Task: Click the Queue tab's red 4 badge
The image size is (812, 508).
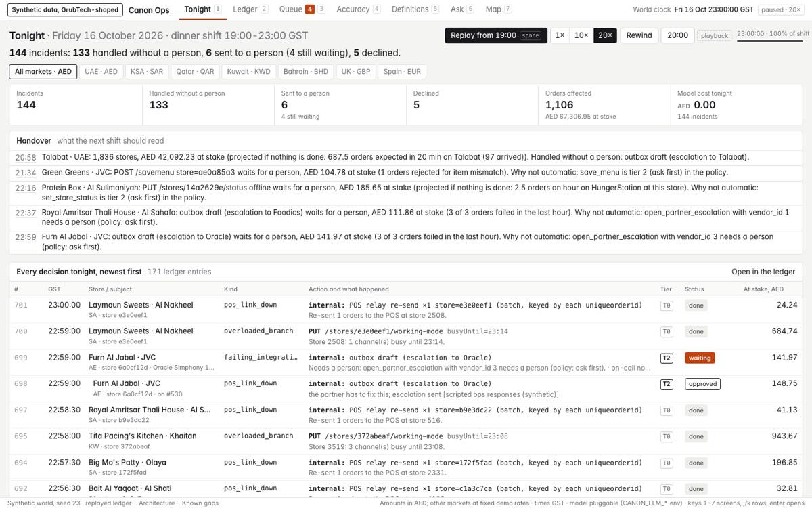Action: [x=309, y=9]
